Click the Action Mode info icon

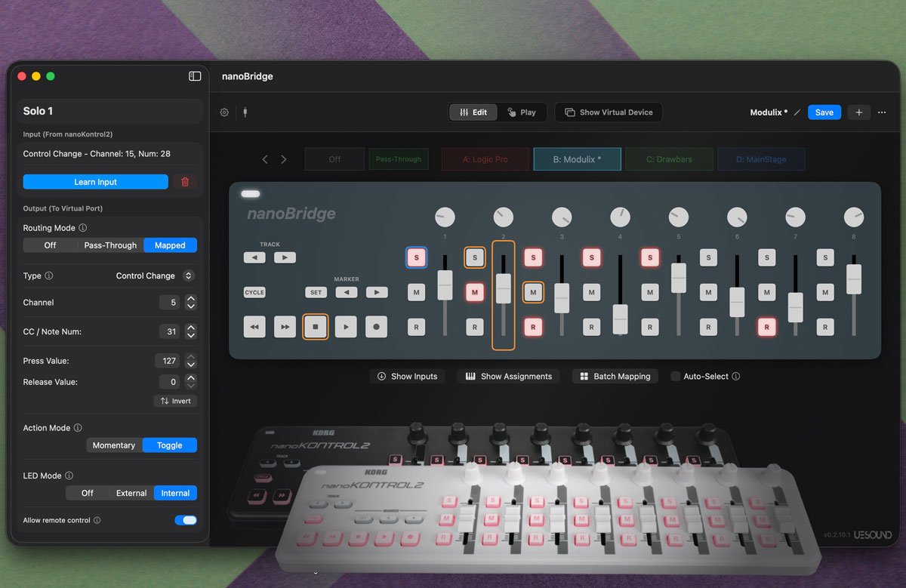(78, 428)
